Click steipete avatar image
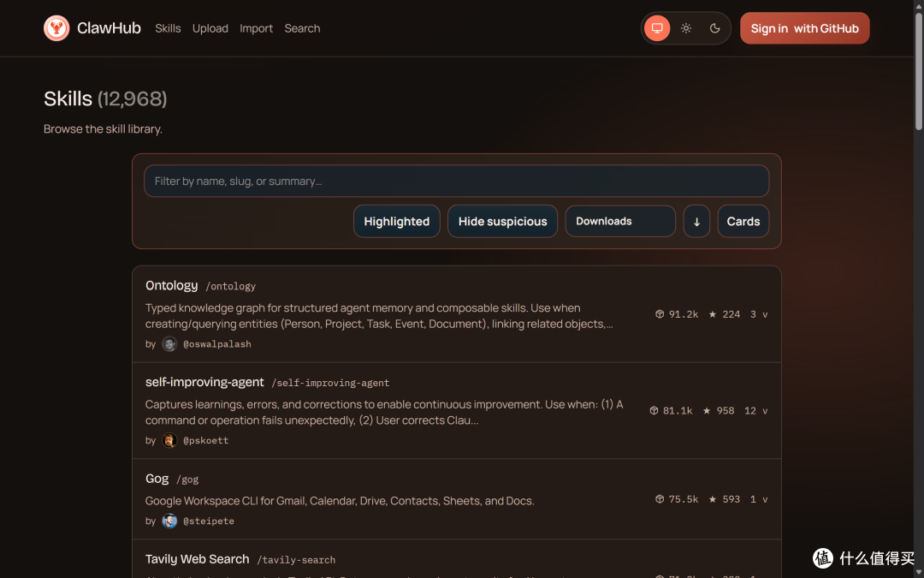 click(x=169, y=521)
